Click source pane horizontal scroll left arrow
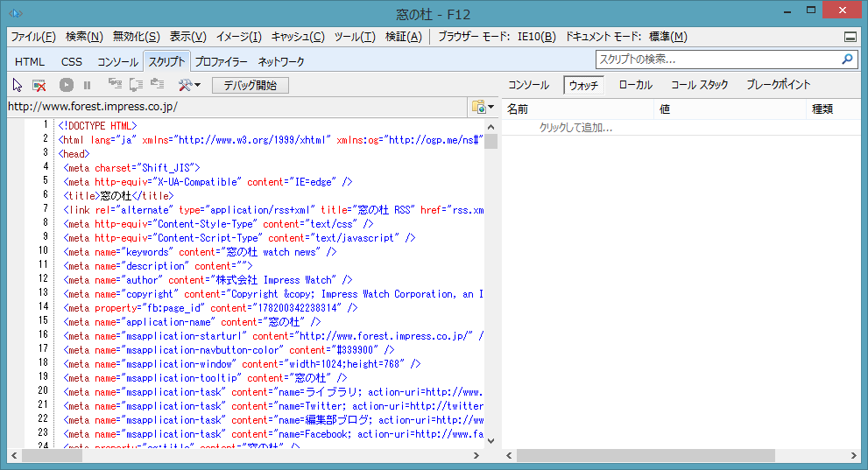868x470 pixels. [14, 456]
